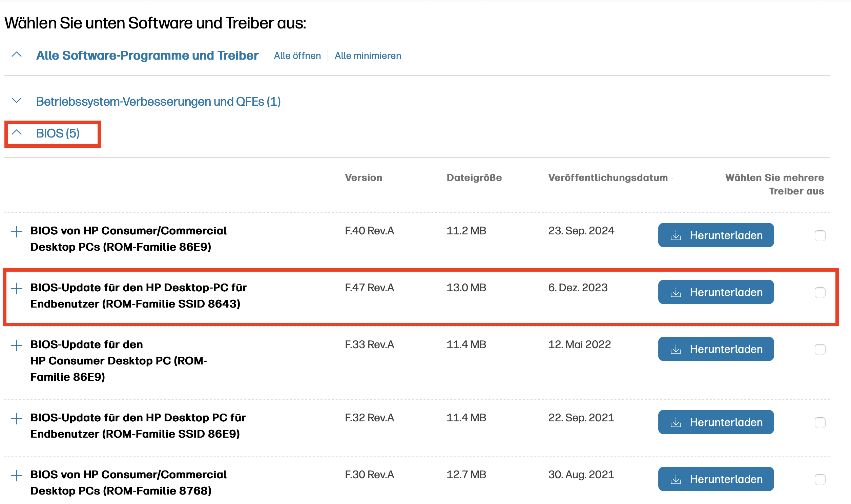Click download icon in the 6. Dez. 2023 row
The width and height of the screenshot is (851, 504).
coord(676,292)
